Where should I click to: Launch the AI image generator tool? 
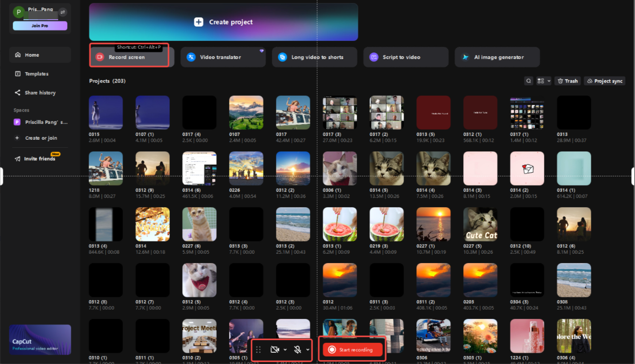[x=497, y=57]
